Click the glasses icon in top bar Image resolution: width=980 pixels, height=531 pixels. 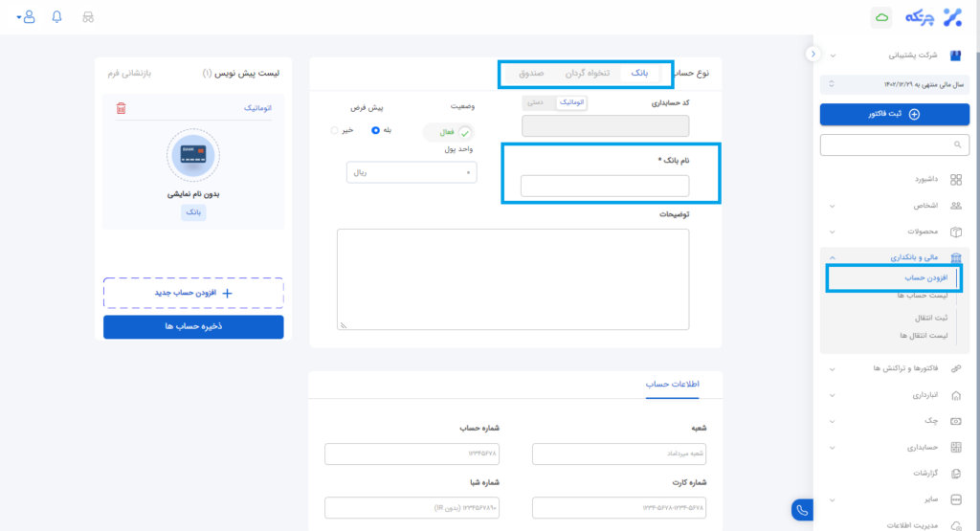click(89, 17)
